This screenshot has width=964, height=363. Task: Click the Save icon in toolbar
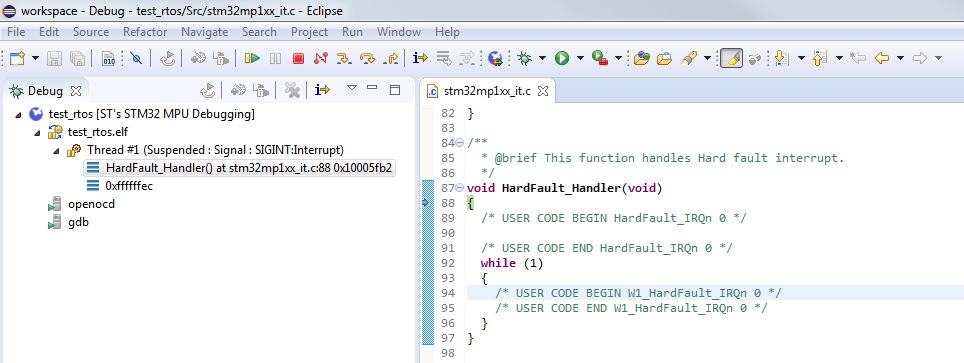[x=55, y=58]
